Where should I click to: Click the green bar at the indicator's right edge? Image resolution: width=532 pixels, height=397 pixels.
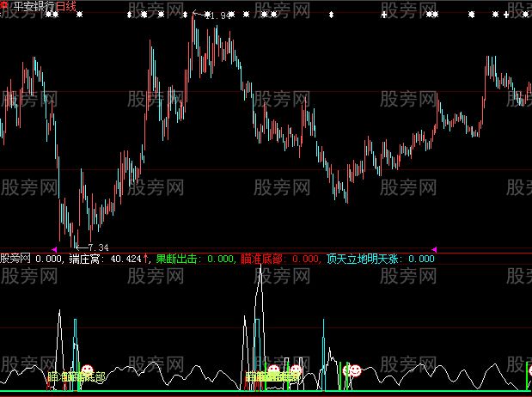527,376
